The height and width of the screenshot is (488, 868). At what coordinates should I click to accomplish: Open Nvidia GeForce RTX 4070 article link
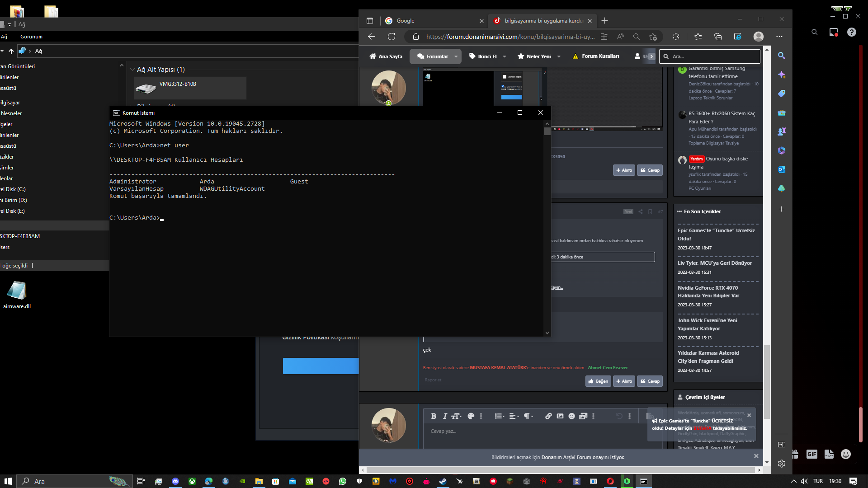pos(708,292)
